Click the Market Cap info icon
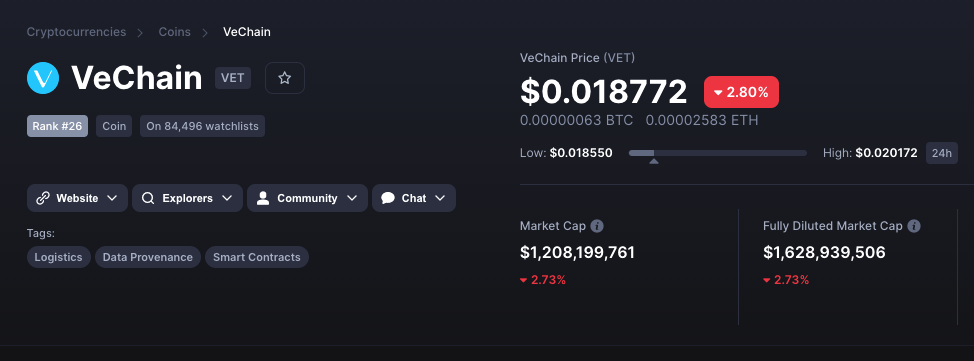The height and width of the screenshot is (361, 974). (x=596, y=226)
